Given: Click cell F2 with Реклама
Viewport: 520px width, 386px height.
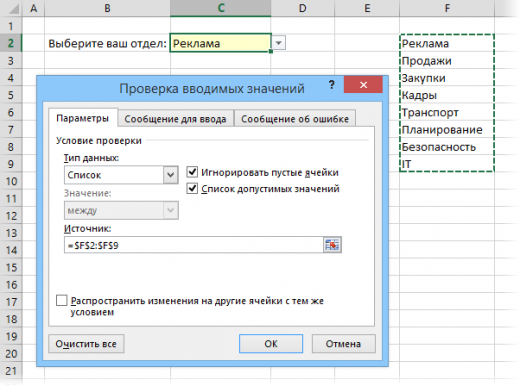Looking at the screenshot, I should 447,43.
